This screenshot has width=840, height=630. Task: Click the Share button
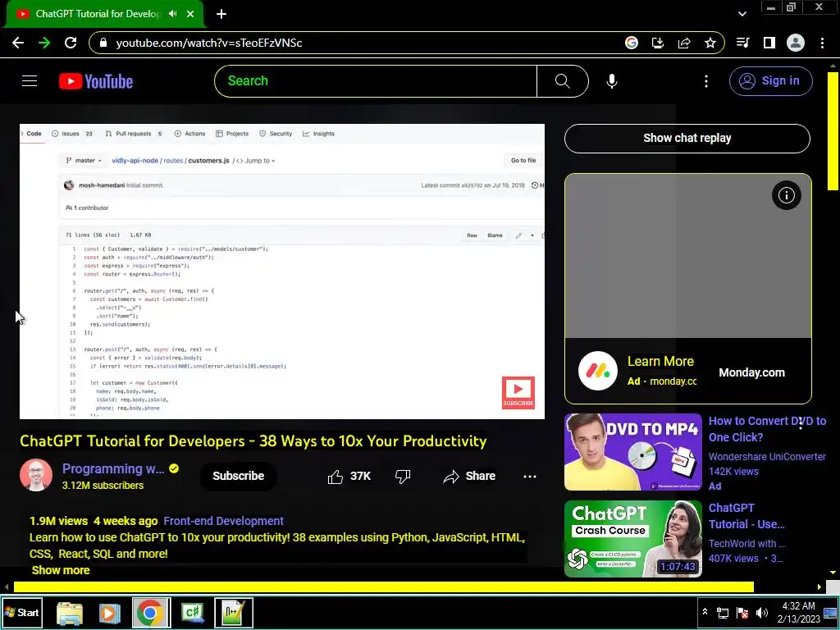[469, 477]
